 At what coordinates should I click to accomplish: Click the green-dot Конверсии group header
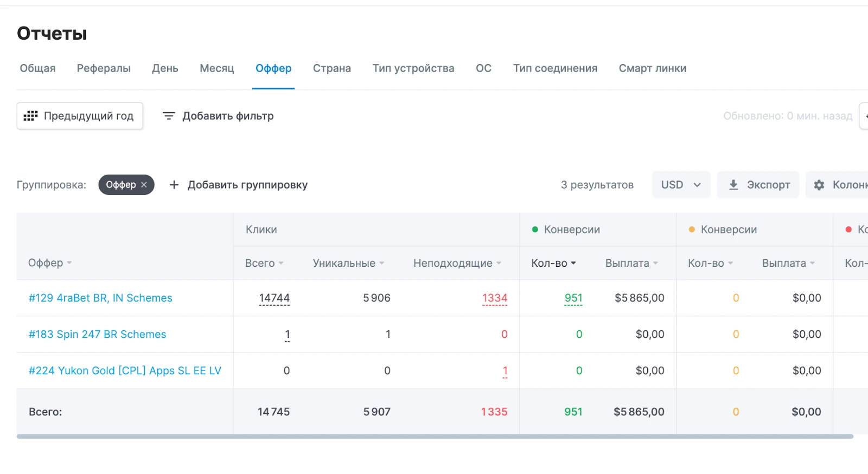pos(566,229)
